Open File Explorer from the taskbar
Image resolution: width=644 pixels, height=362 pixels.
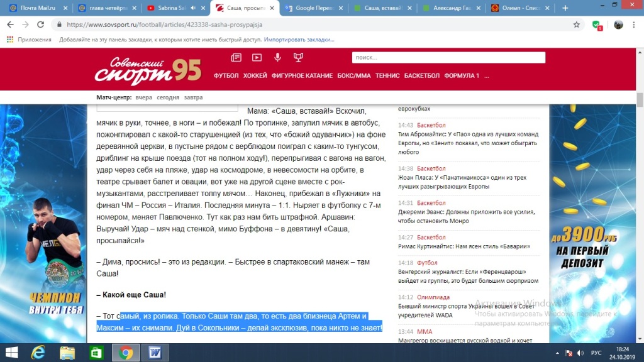(x=67, y=353)
